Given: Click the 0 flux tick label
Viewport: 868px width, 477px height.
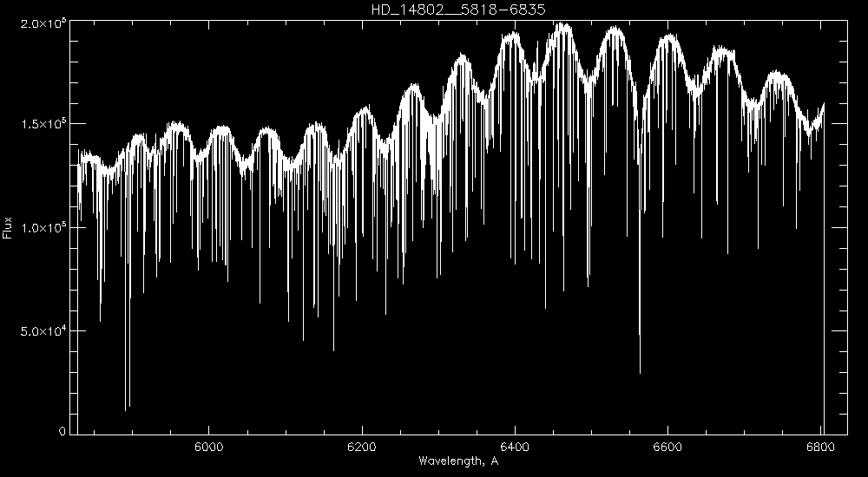Looking at the screenshot, I should coord(62,432).
